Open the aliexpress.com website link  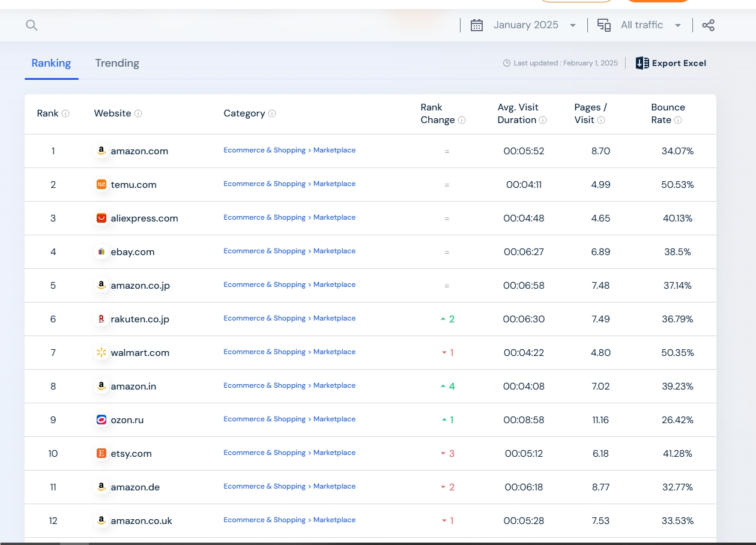[145, 218]
